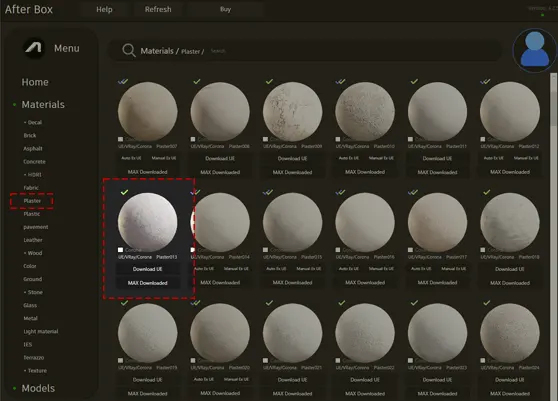Viewport: 558px width, 401px height.
Task: Tick the checkbox under the Plaster017 sphere
Action: [410, 250]
